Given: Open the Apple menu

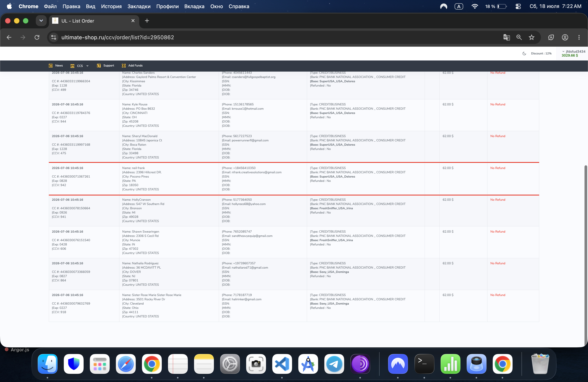Looking at the screenshot, I should pos(9,6).
